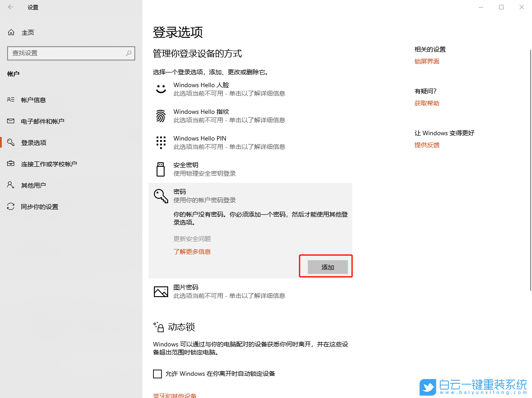Click inside the 查找设置 search box
This screenshot has height=398, width=532.
point(71,53)
